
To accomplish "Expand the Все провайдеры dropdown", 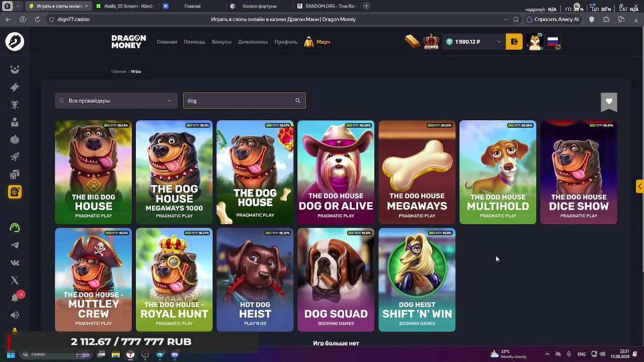I will 116,101.
